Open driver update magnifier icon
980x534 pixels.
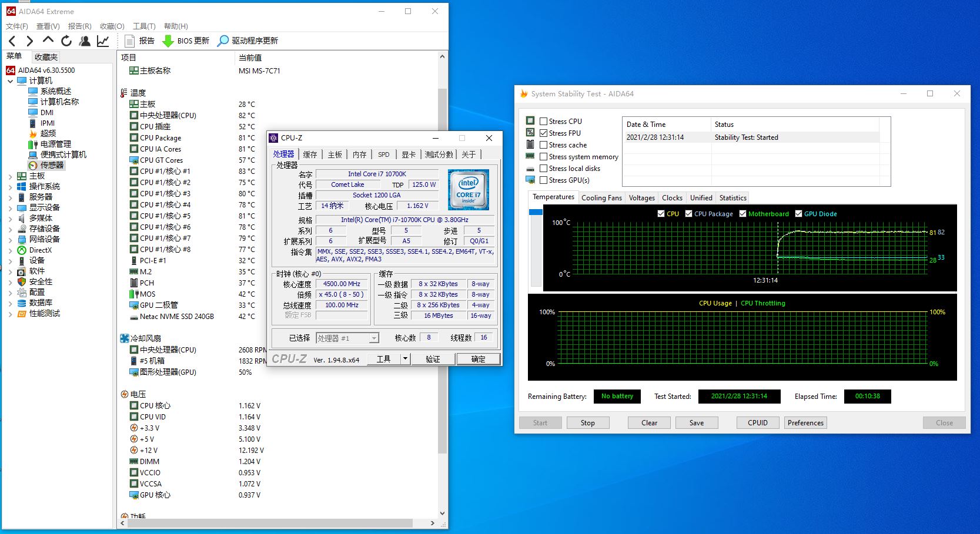pos(223,41)
